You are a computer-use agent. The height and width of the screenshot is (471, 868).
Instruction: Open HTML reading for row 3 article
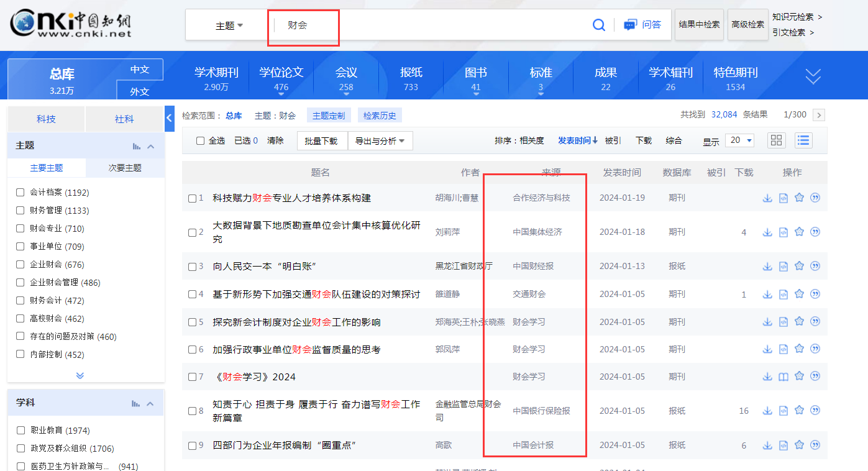pos(783,266)
